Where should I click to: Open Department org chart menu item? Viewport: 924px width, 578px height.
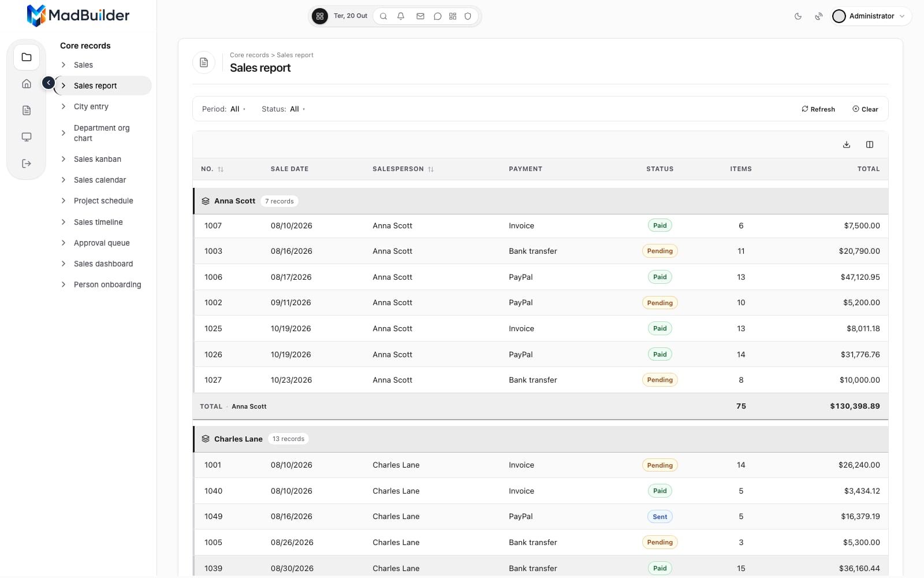[x=103, y=133]
